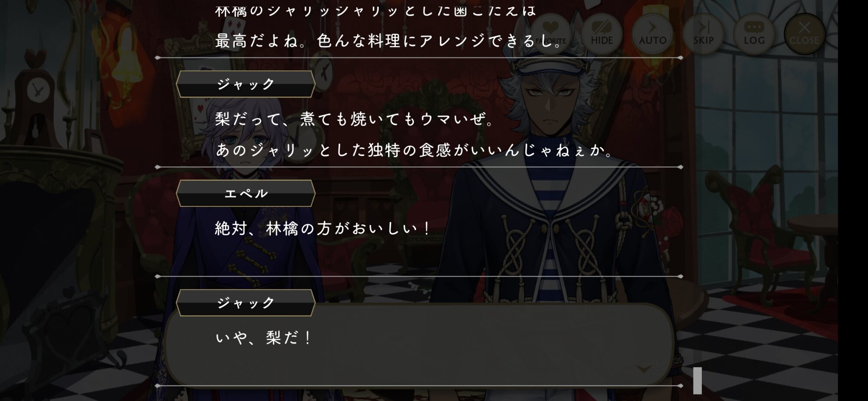Image resolution: width=868 pixels, height=401 pixels.
Task: Close the log with CLOSE button
Action: coord(804,33)
